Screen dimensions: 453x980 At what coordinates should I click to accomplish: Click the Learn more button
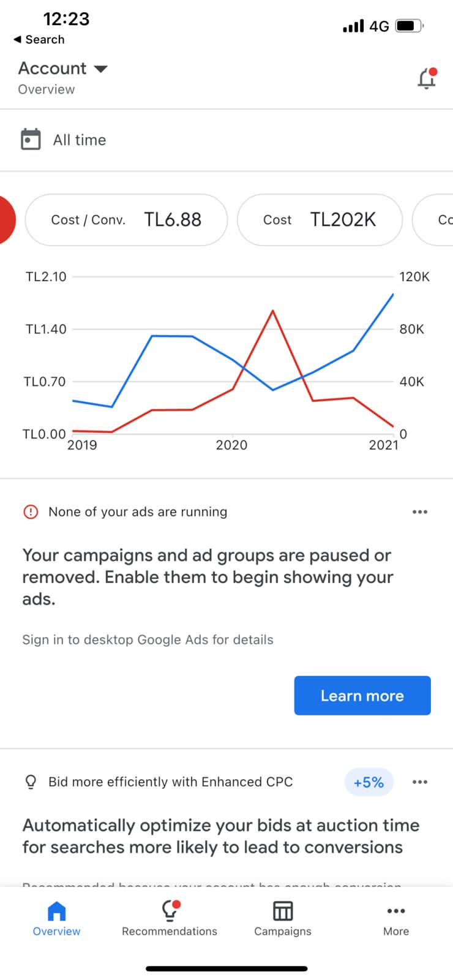coord(362,695)
